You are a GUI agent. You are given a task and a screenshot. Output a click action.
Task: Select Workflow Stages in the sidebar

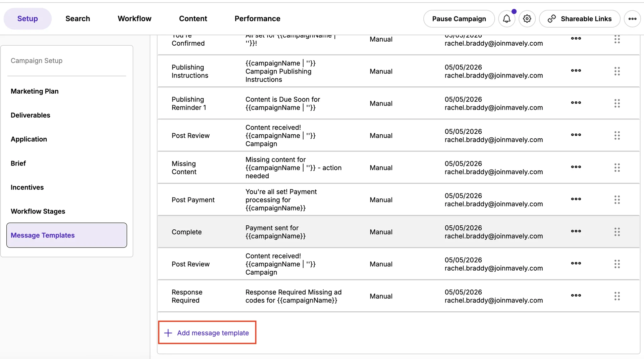tap(38, 211)
